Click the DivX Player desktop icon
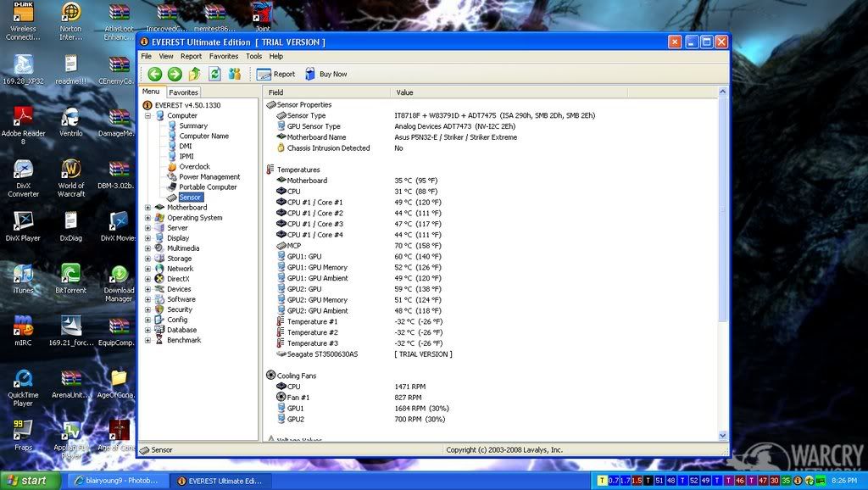The width and height of the screenshot is (868, 490). 23,227
